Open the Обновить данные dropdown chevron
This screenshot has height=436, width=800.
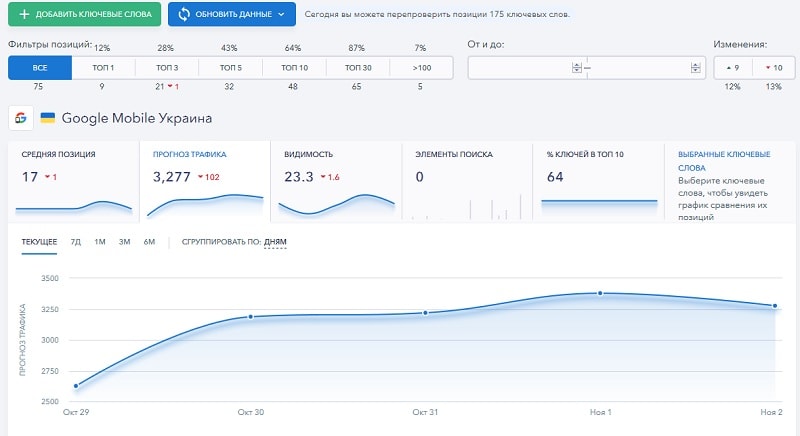[281, 14]
